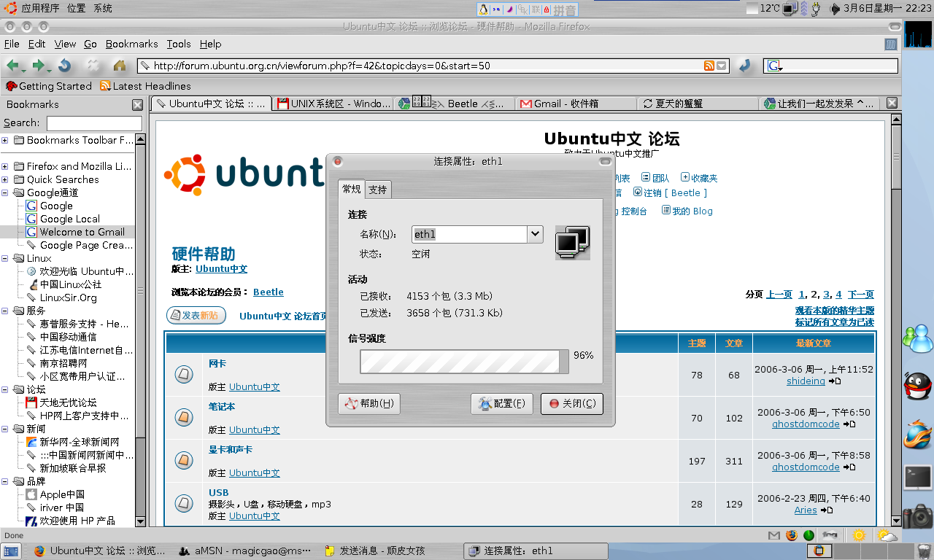Click the weather sun icon in status bar
Image resolution: width=934 pixels, height=560 pixels.
pos(859,535)
